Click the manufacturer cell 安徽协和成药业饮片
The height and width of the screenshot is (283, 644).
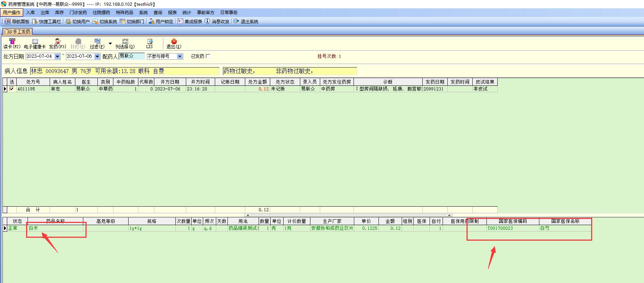click(x=332, y=228)
